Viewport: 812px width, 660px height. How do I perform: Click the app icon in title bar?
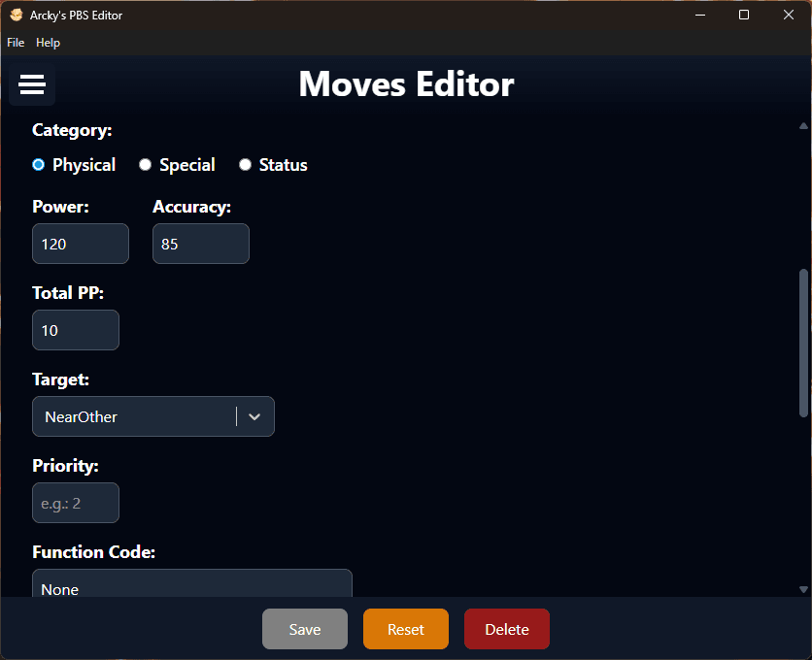click(x=16, y=16)
